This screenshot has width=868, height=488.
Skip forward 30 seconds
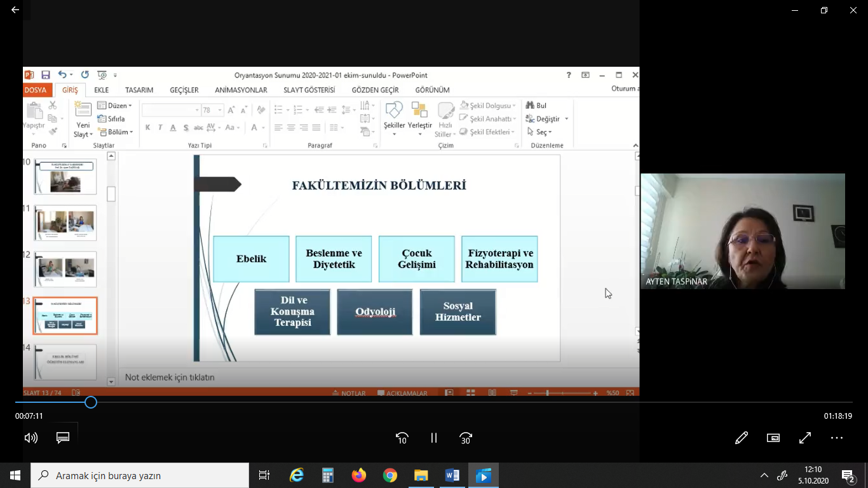click(x=466, y=438)
